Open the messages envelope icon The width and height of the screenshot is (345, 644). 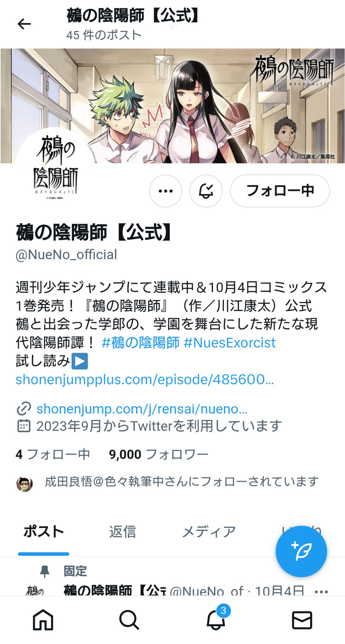click(x=302, y=620)
